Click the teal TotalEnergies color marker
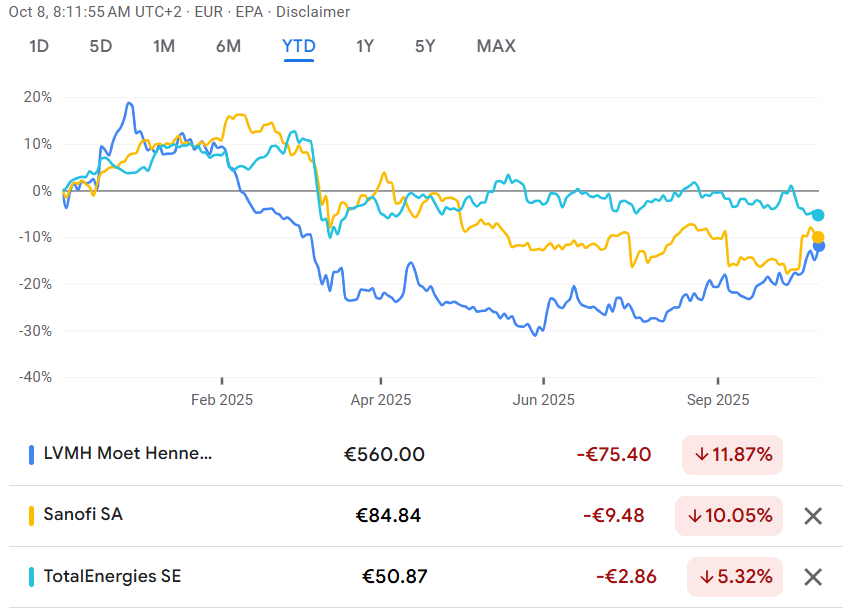The width and height of the screenshot is (851, 612). pyautogui.click(x=32, y=577)
